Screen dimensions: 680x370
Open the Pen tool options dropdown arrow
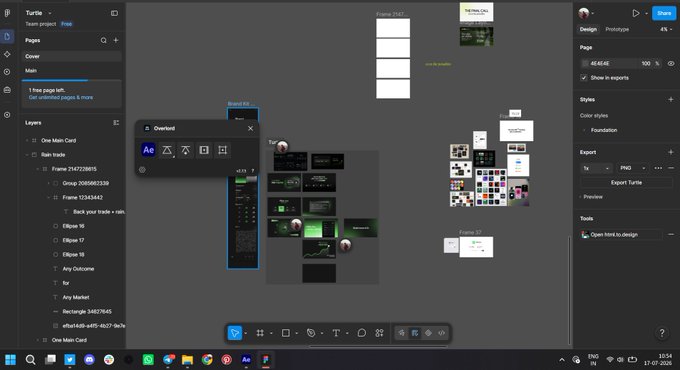[x=322, y=333]
